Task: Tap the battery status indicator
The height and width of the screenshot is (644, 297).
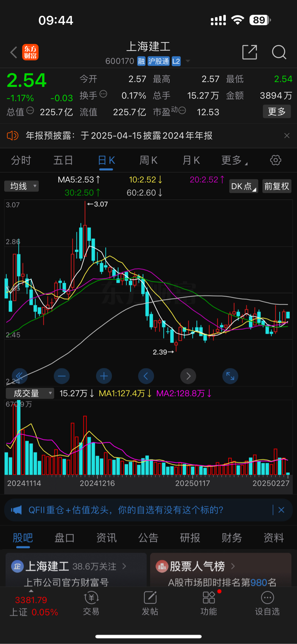Action: (260, 20)
